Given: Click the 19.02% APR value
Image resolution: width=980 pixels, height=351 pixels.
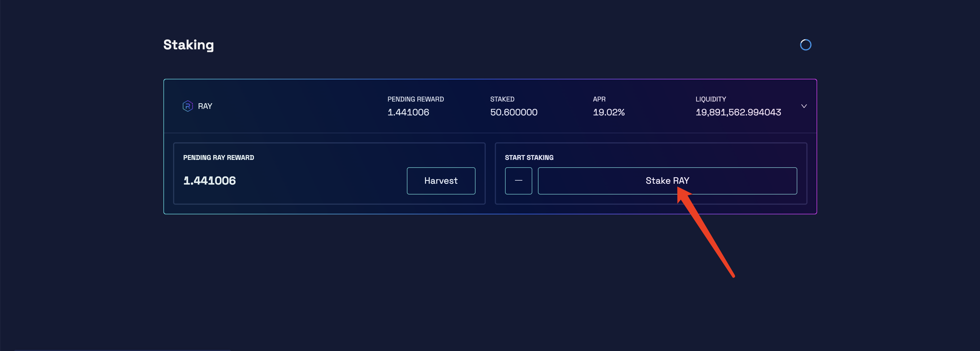Looking at the screenshot, I should (608, 112).
